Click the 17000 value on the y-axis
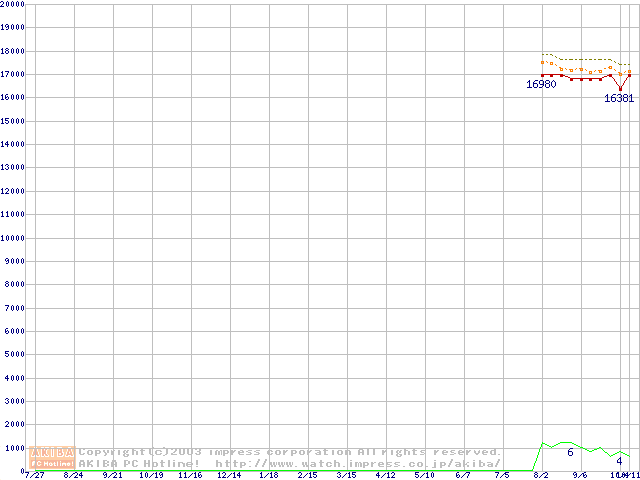The height and width of the screenshot is (480, 640). point(14,74)
